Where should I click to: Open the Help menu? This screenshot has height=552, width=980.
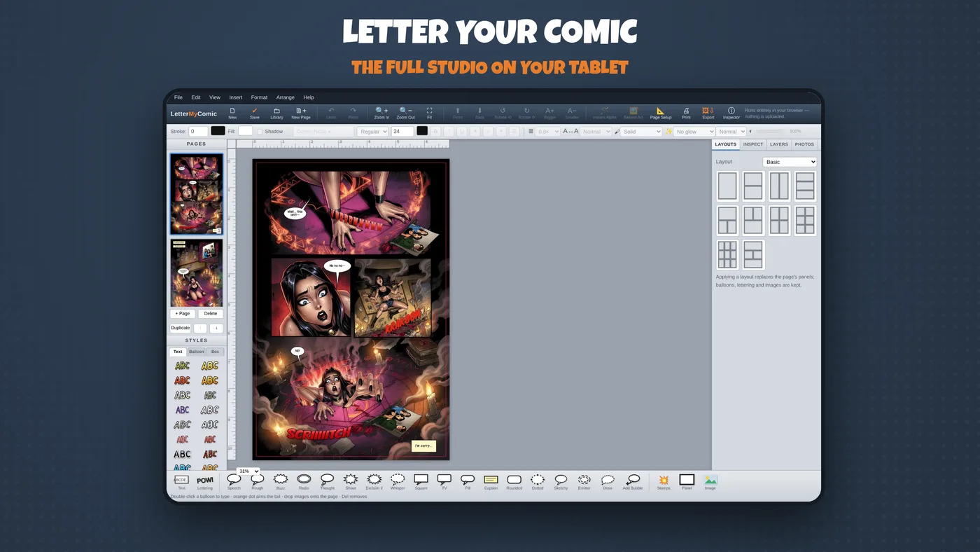tap(309, 97)
